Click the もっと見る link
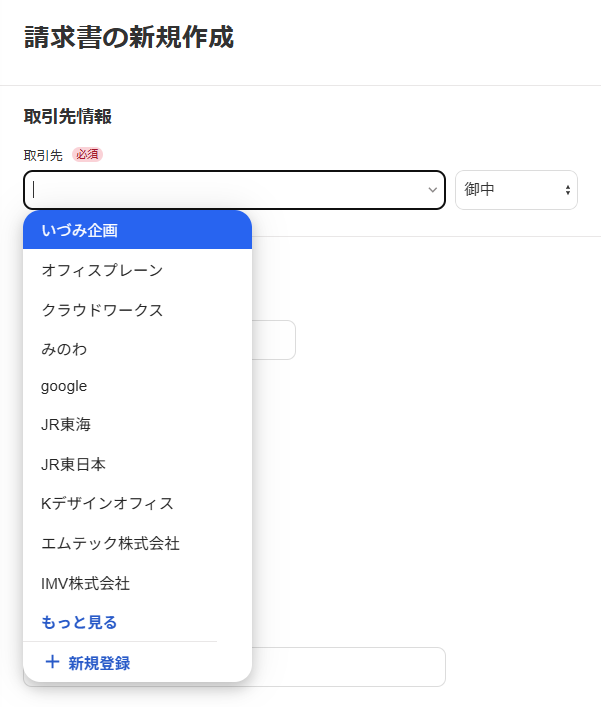 pos(80,622)
